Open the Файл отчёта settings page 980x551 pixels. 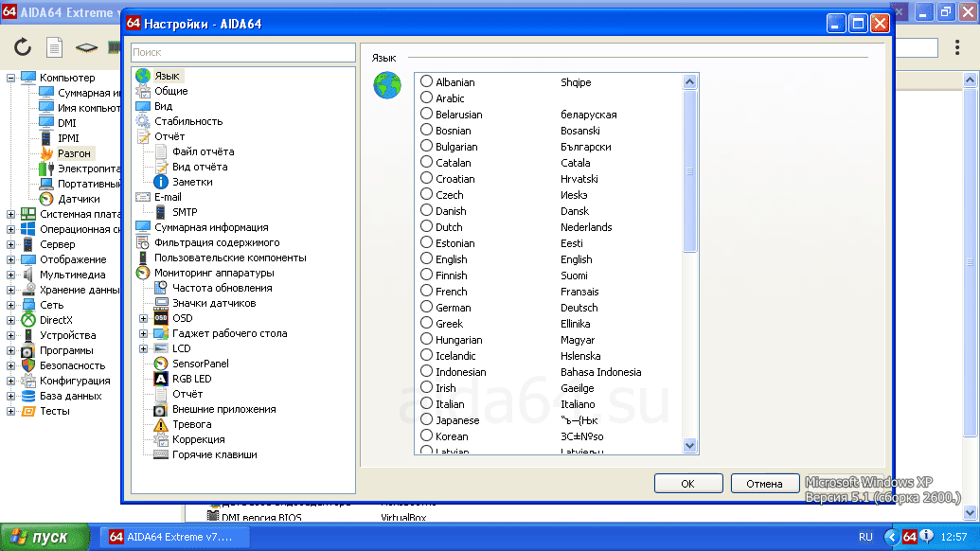click(x=204, y=151)
